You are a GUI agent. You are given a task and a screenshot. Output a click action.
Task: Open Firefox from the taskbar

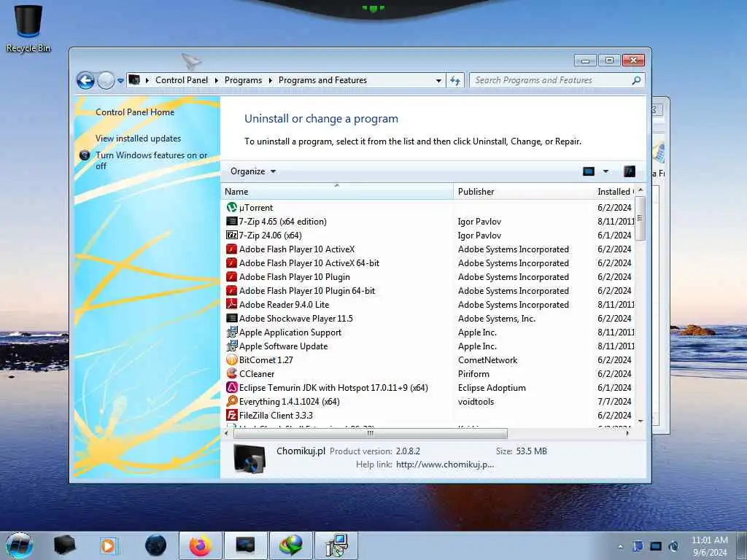200,545
